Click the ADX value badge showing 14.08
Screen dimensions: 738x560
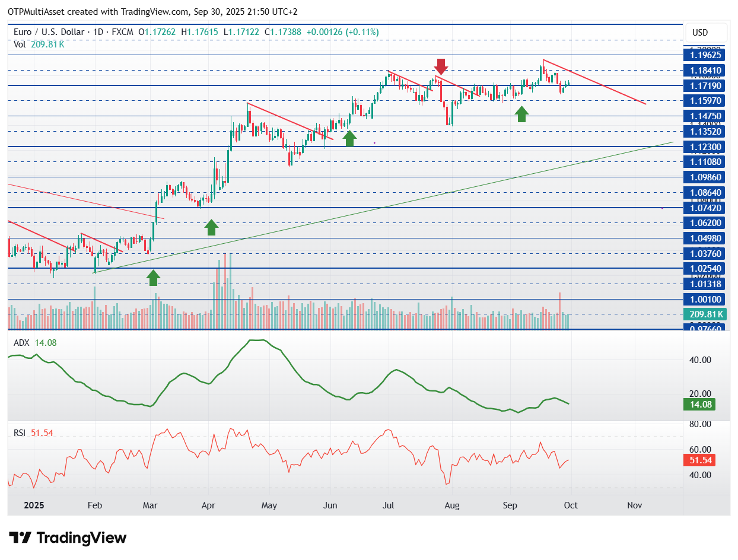tap(699, 404)
